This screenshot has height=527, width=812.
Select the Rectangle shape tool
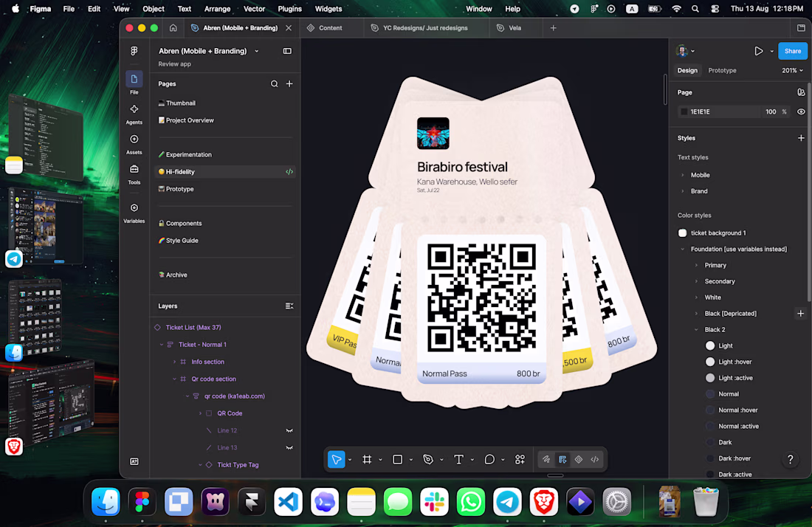pos(398,459)
